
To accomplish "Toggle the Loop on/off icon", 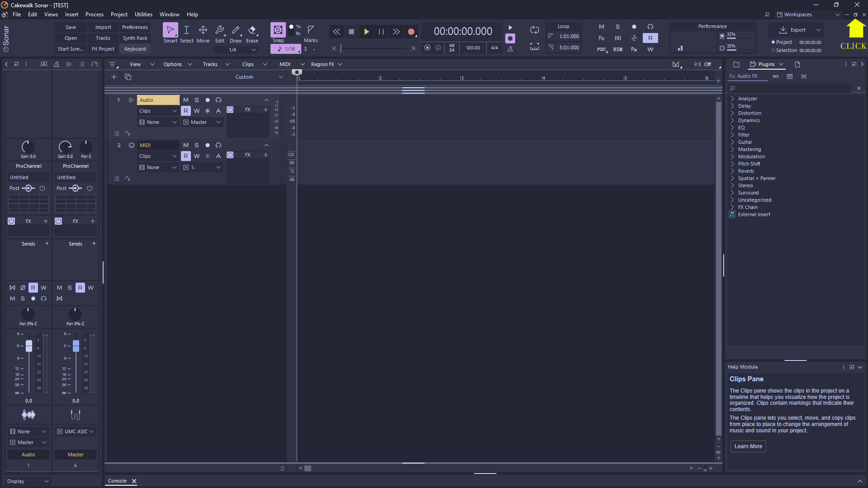I will (534, 30).
